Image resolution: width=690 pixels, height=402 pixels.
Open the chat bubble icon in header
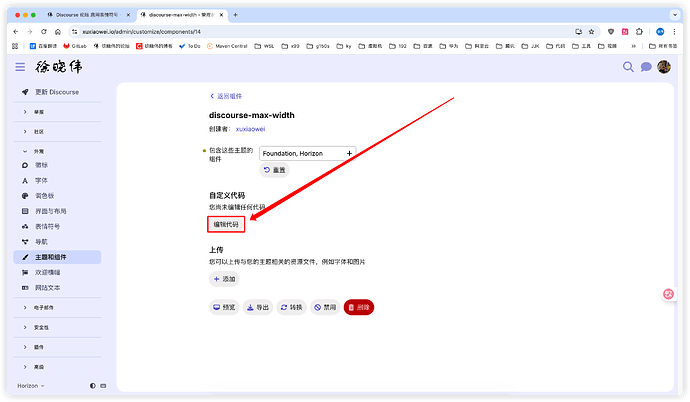coord(646,67)
